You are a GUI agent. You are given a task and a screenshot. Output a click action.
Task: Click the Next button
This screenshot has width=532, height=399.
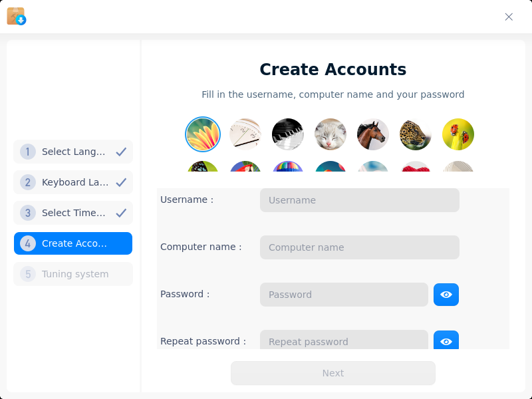point(333,373)
